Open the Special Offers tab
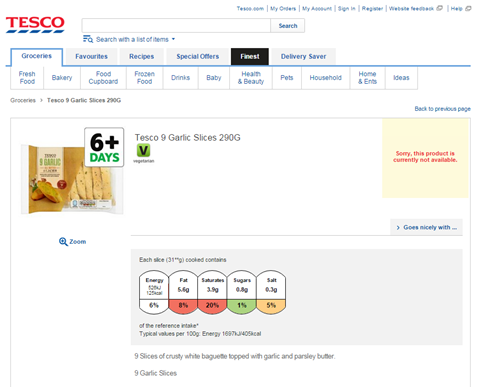480x387 pixels. (198, 56)
